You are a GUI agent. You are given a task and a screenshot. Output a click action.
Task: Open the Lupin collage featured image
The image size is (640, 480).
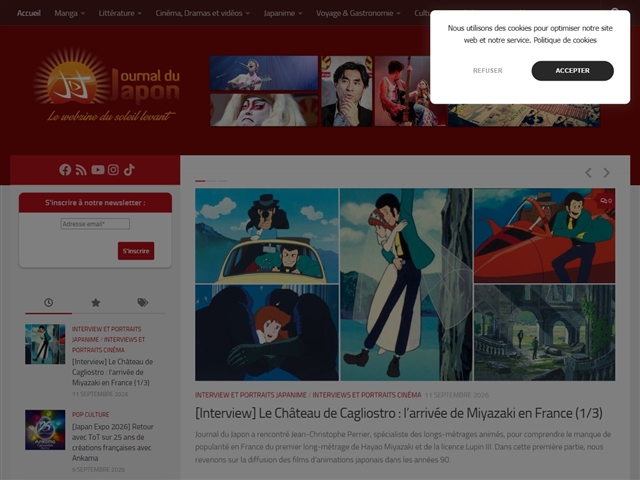tap(405, 284)
